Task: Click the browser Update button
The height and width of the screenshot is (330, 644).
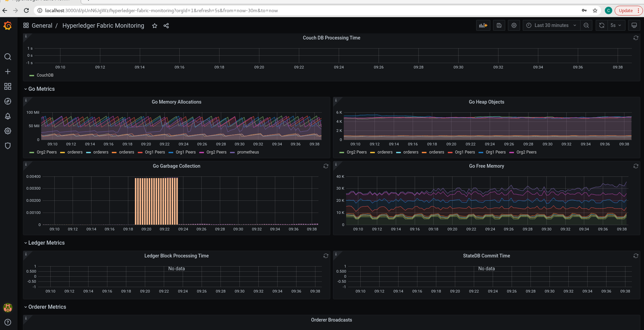Action: (x=626, y=10)
